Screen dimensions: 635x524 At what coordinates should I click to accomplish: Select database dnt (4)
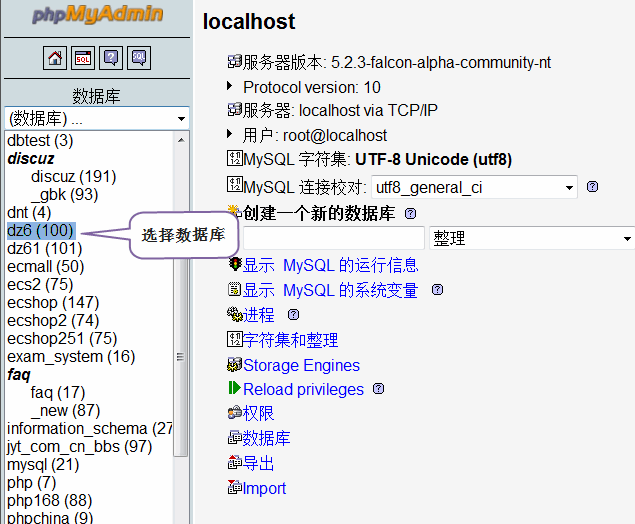click(29, 213)
